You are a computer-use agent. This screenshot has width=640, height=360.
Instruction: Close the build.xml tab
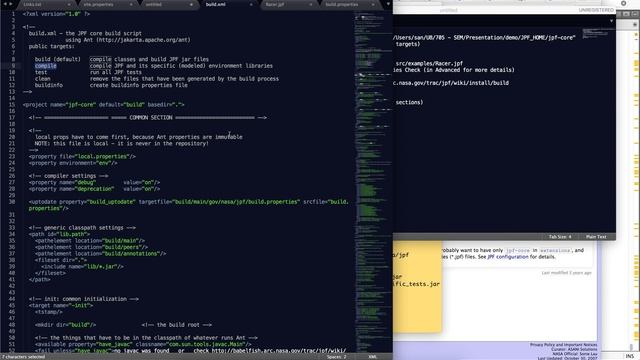pyautogui.click(x=251, y=4)
